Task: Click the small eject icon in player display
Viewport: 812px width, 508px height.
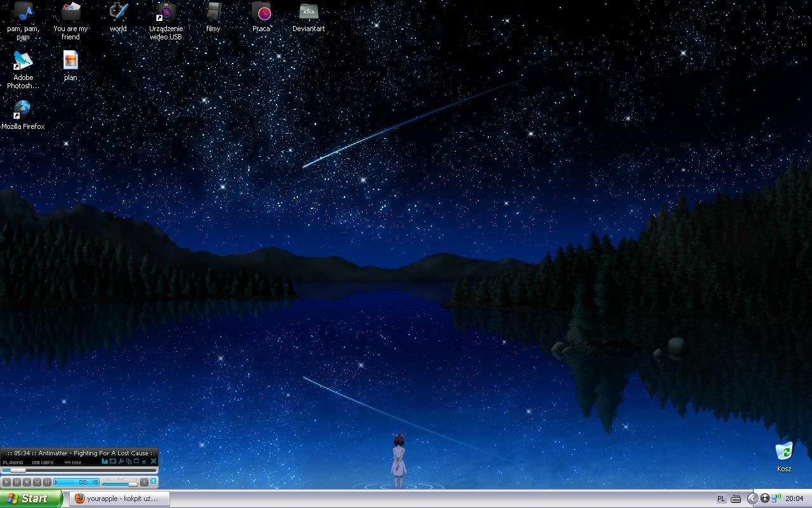Action: pos(144,462)
